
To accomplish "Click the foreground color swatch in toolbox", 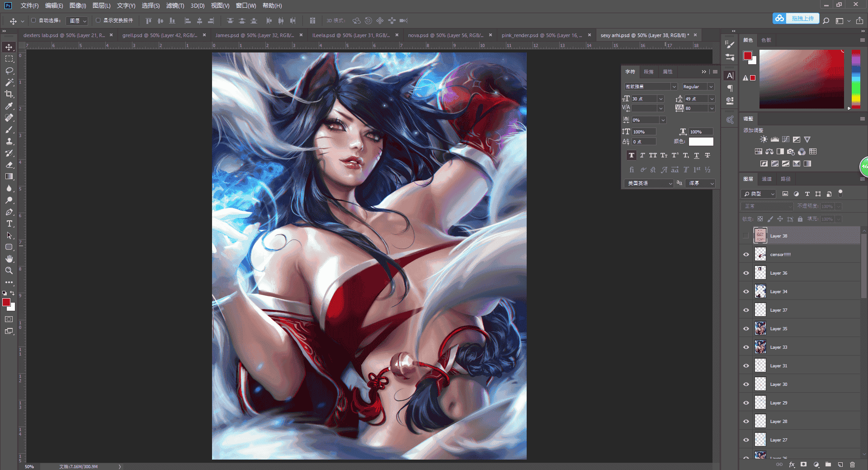I will point(6,302).
